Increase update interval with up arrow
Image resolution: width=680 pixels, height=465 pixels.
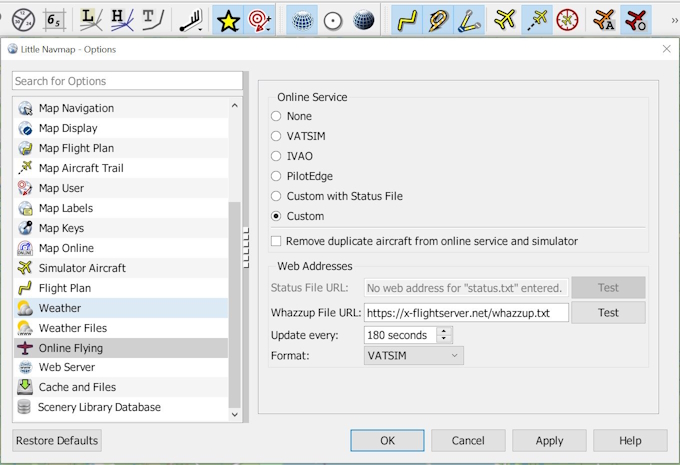[x=444, y=331]
